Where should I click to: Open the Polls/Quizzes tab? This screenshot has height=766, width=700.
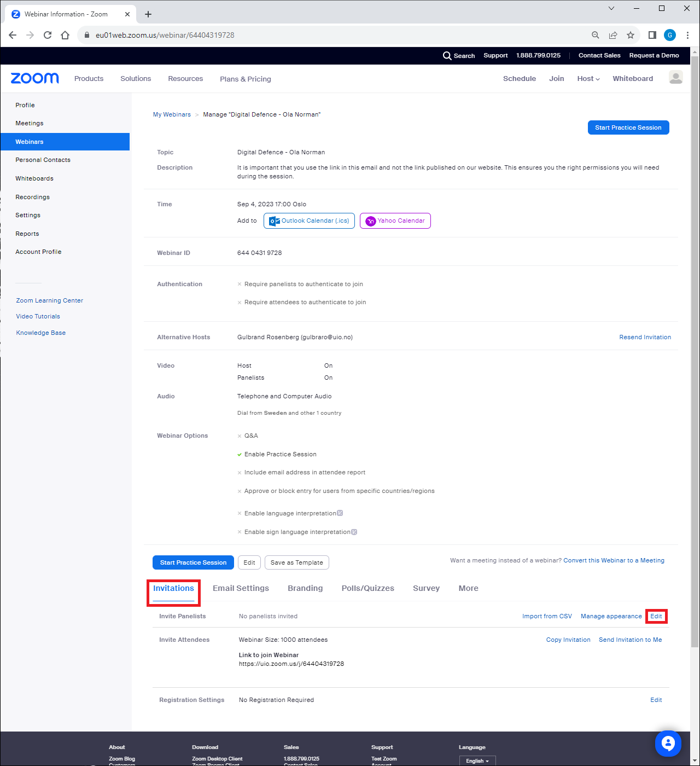(368, 588)
